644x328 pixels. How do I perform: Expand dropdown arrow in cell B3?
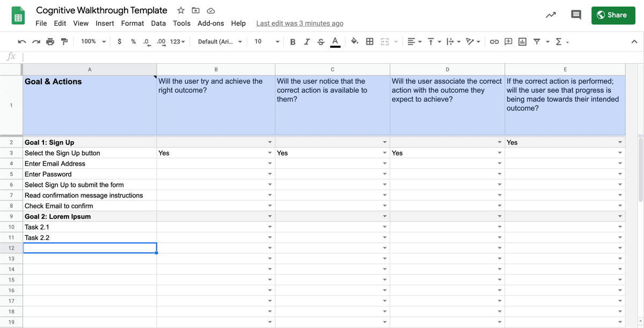point(270,153)
